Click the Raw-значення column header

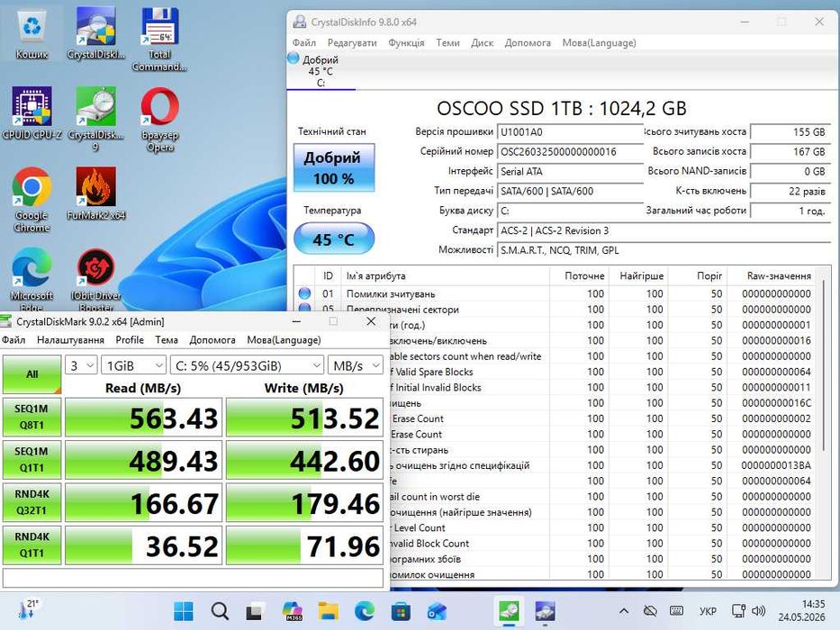(779, 276)
